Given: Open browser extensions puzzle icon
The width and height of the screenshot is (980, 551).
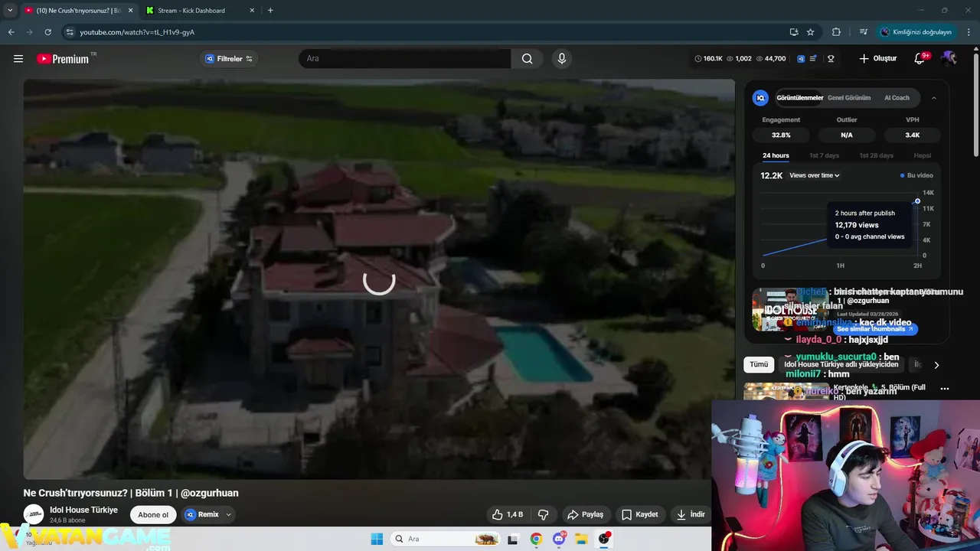Looking at the screenshot, I should (836, 32).
